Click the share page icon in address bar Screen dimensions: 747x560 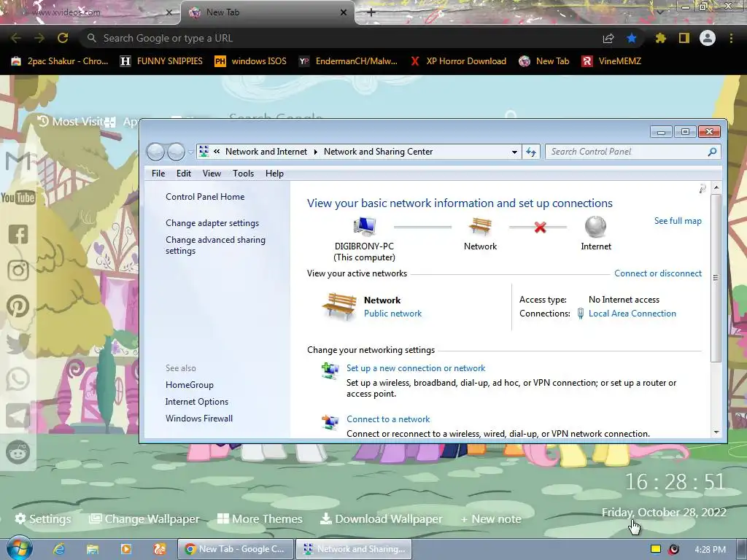(x=608, y=39)
